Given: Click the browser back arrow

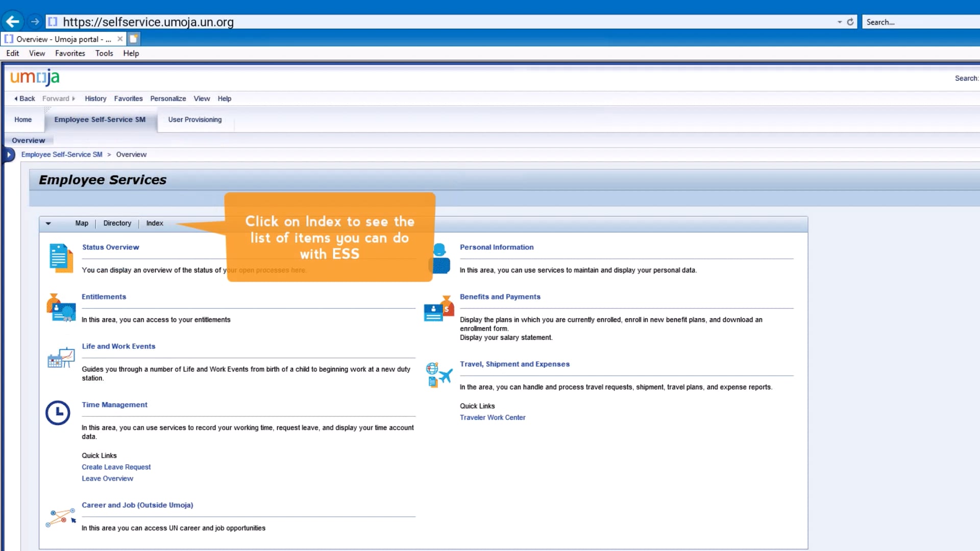Looking at the screenshot, I should pyautogui.click(x=12, y=21).
